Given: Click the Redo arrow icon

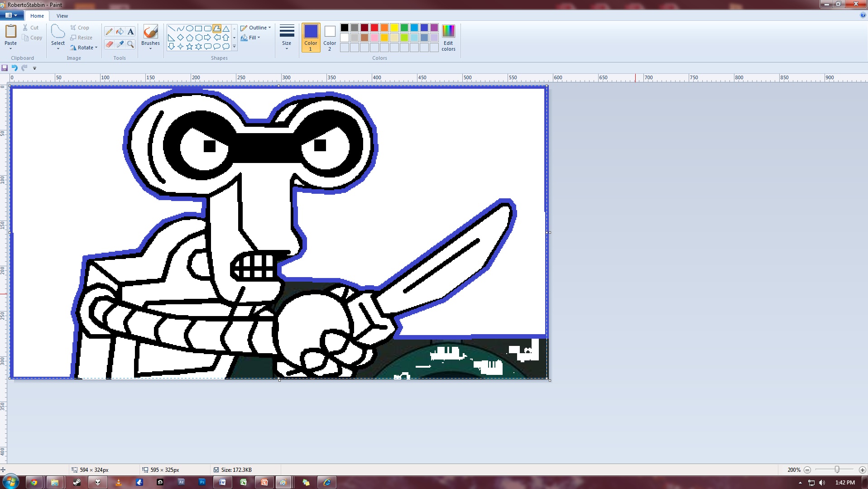Looking at the screenshot, I should [x=24, y=68].
